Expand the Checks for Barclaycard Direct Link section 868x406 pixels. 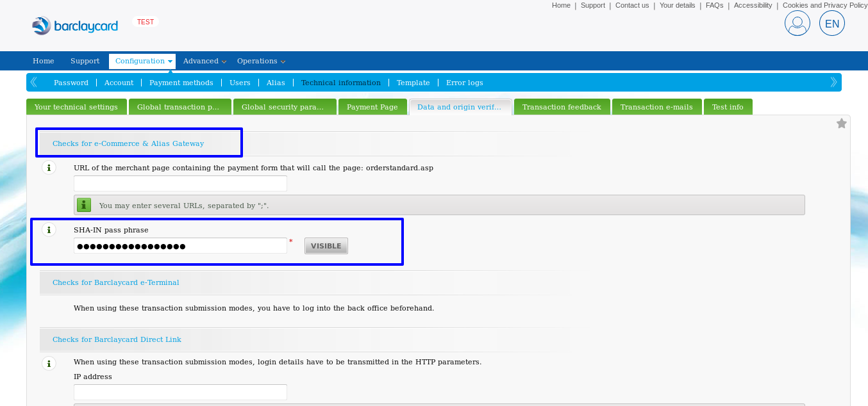pyautogui.click(x=116, y=339)
